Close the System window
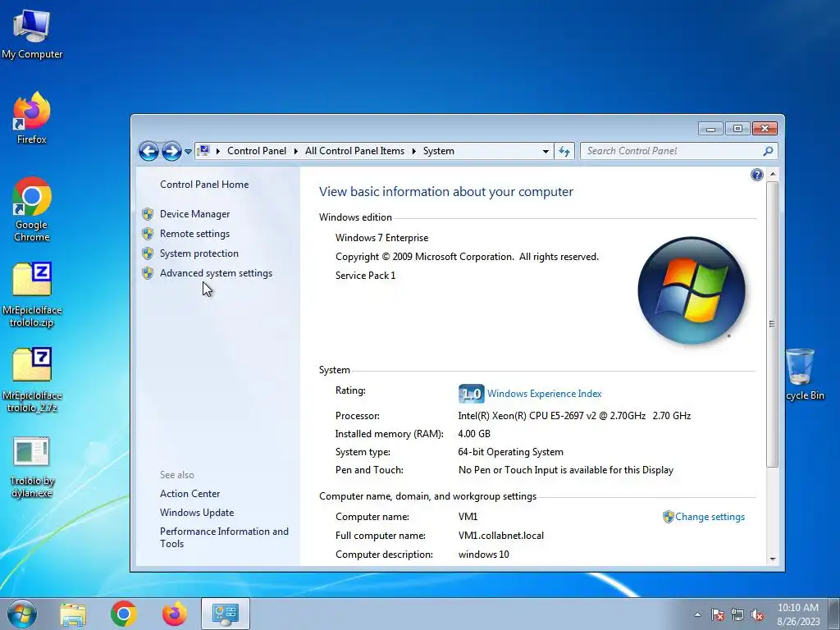The height and width of the screenshot is (630, 840). pos(765,129)
